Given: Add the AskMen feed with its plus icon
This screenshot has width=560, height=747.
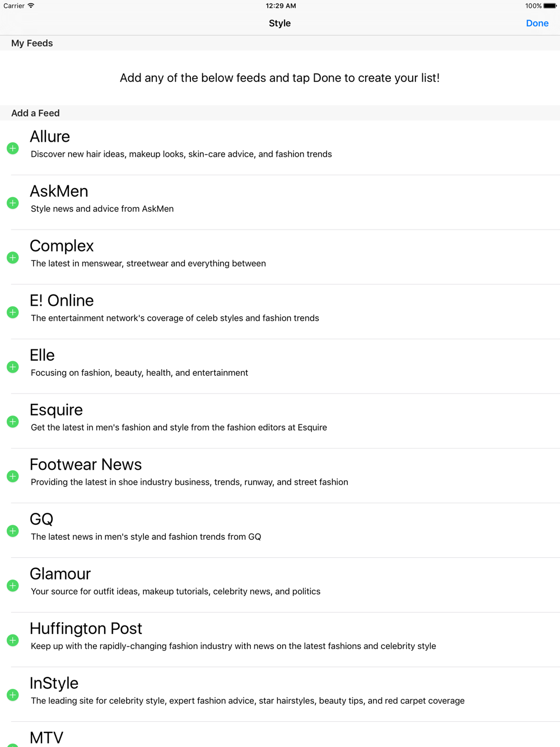Looking at the screenshot, I should click(x=13, y=203).
